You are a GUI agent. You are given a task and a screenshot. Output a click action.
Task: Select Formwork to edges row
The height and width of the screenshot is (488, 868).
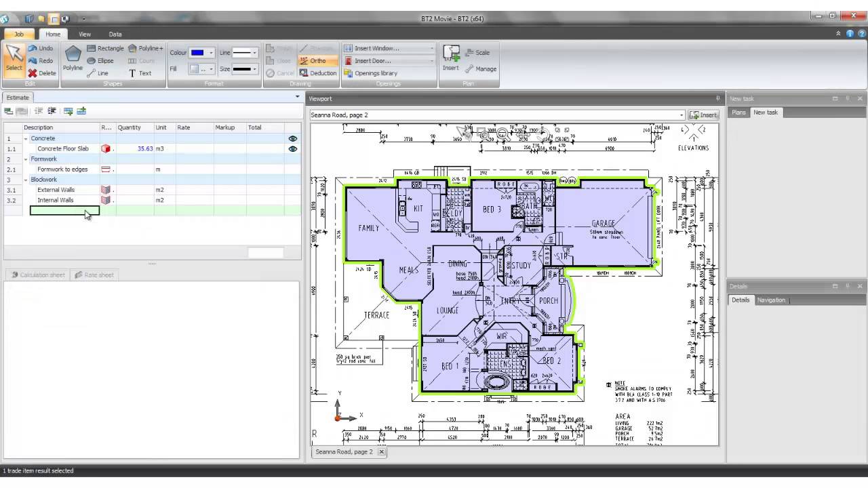tap(152, 169)
